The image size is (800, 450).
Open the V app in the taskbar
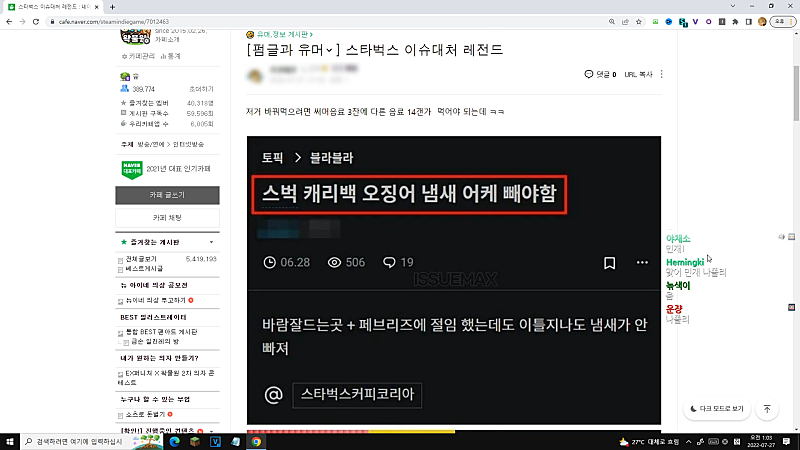pyautogui.click(x=215, y=442)
